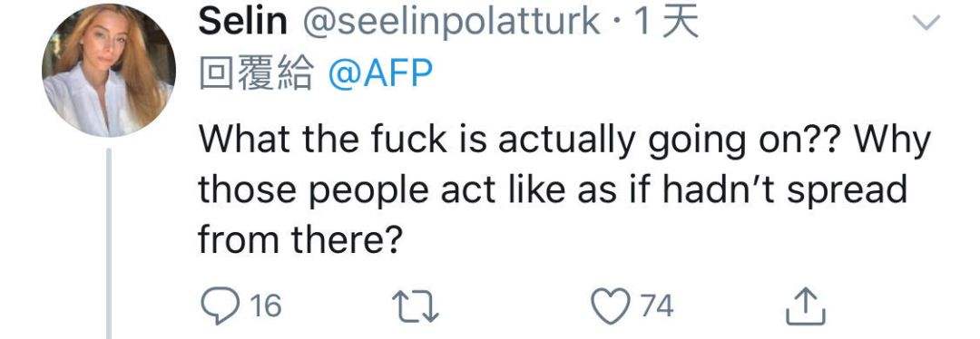The height and width of the screenshot is (339, 980).
Task: Click the reply count 16
Action: tap(266, 307)
